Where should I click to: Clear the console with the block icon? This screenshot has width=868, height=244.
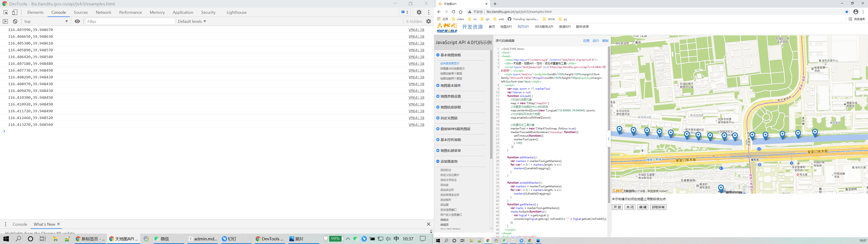[x=15, y=21]
